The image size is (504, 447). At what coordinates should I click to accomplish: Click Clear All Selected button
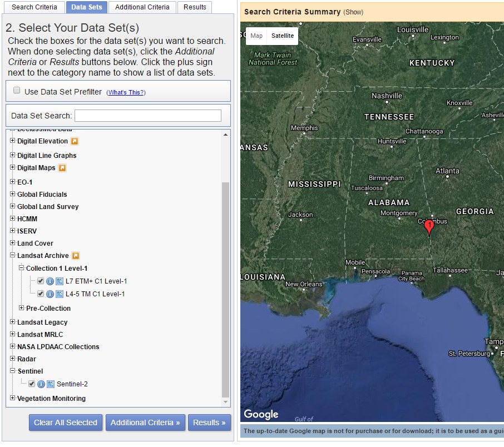66,423
